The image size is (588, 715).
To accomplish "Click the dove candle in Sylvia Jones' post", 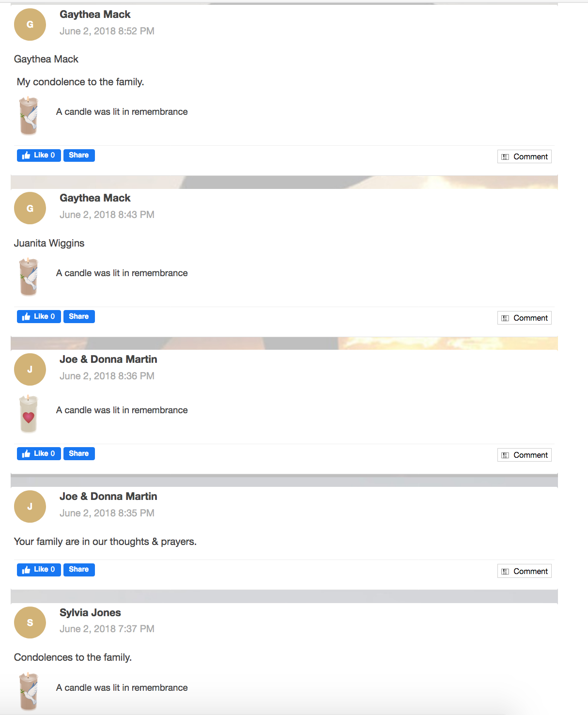I will tap(29, 692).
